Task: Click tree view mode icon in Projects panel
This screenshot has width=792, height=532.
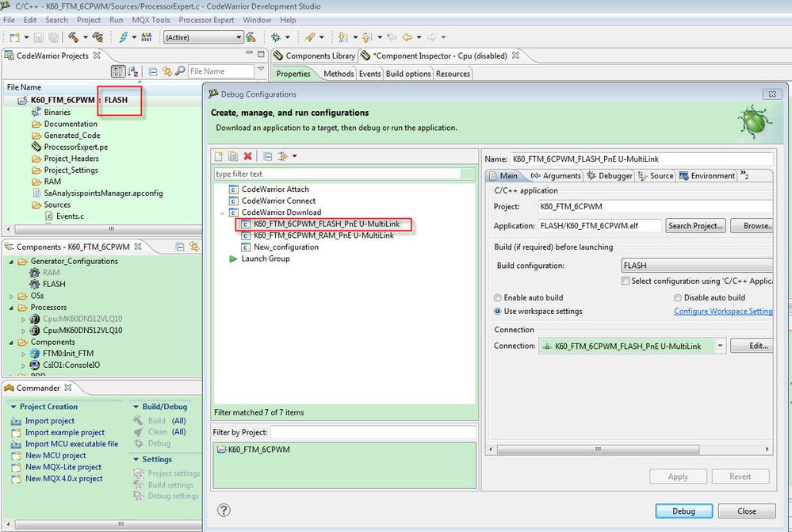Action: point(117,71)
